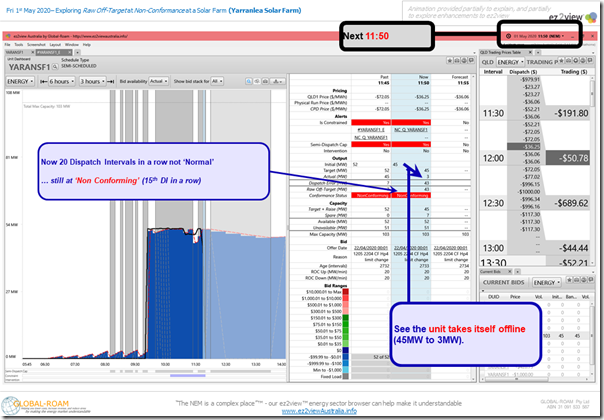Open the 01 May 2020 11:50 (NEM) time dropdown
This screenshot has width=604, height=420.
click(x=539, y=36)
